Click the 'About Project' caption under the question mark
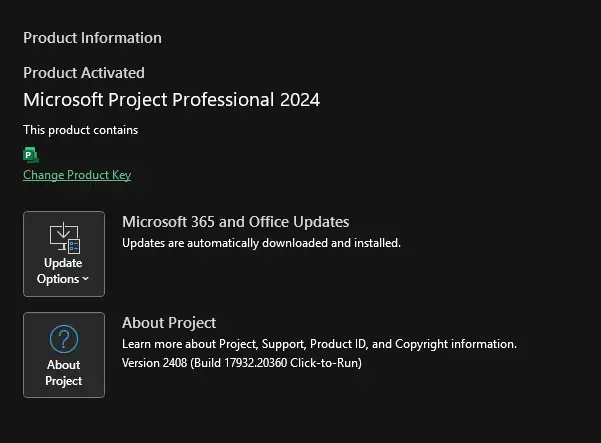601x443 pixels. 64,373
